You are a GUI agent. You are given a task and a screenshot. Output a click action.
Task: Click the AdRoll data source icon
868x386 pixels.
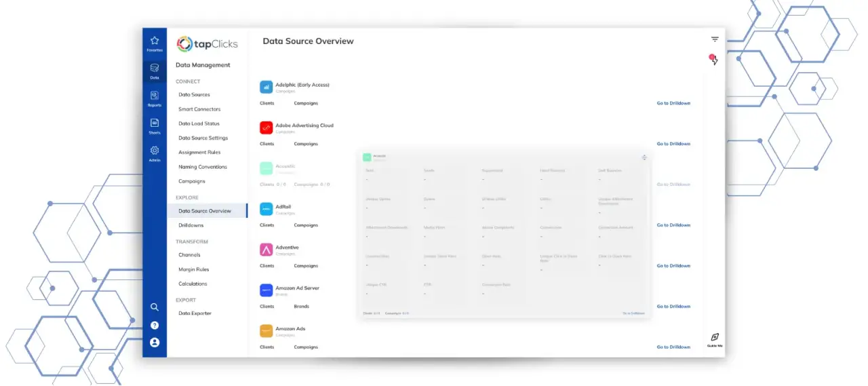click(x=267, y=209)
